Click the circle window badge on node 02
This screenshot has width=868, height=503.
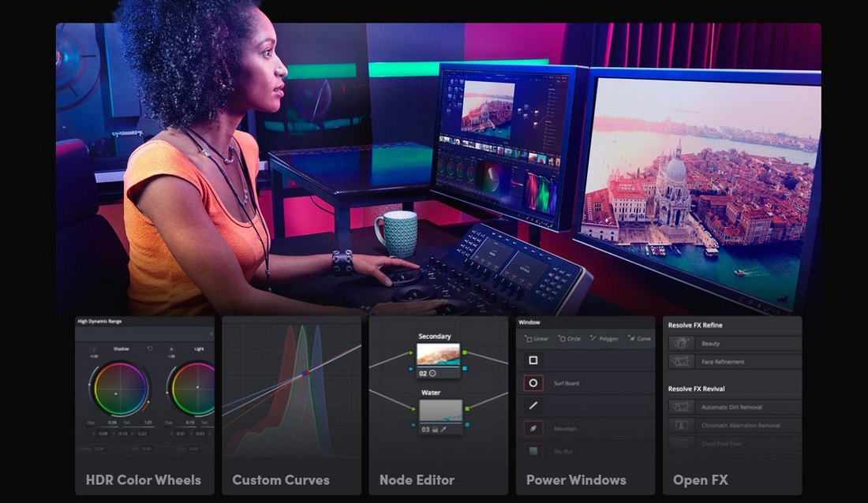pyautogui.click(x=433, y=374)
